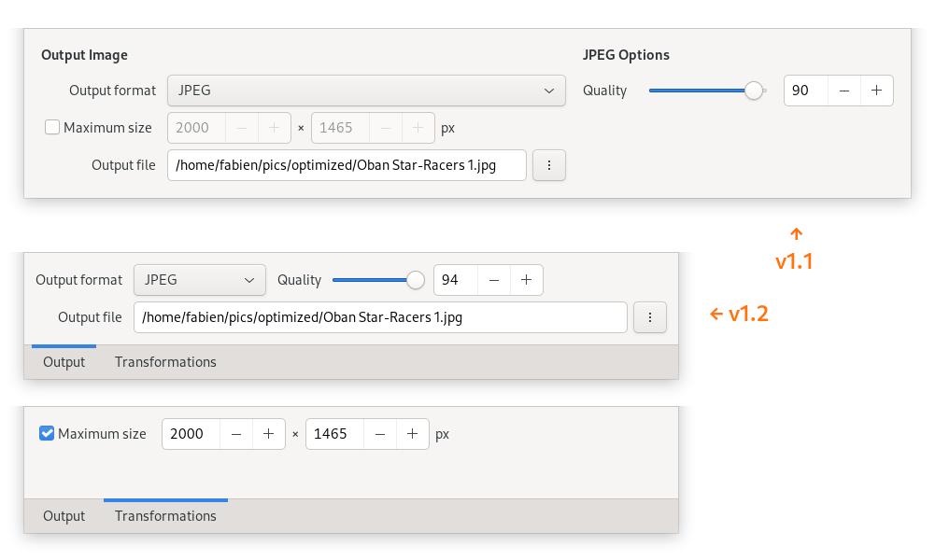Click the quality number field showing 90
This screenshot has width=935, height=560.
pos(805,91)
